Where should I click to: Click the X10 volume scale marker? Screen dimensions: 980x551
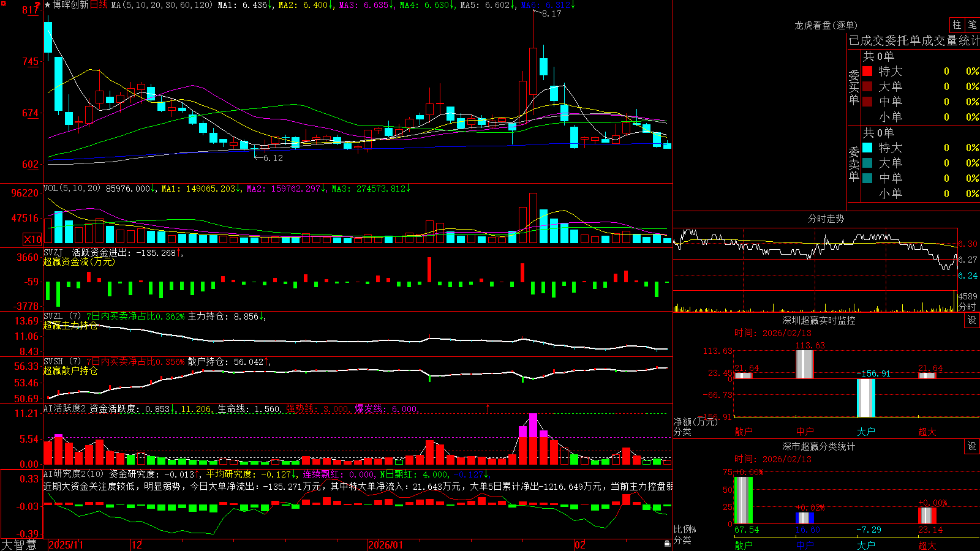pyautogui.click(x=32, y=239)
